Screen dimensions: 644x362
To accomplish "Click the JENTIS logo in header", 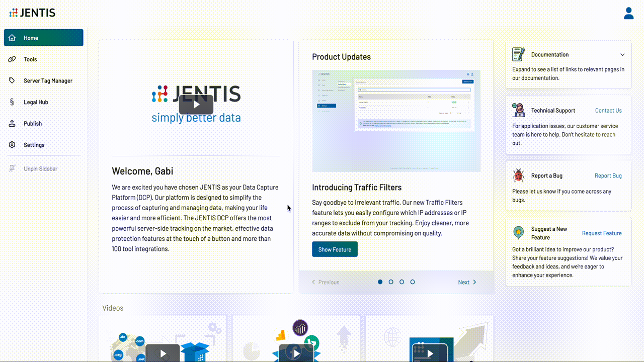I will [x=32, y=13].
